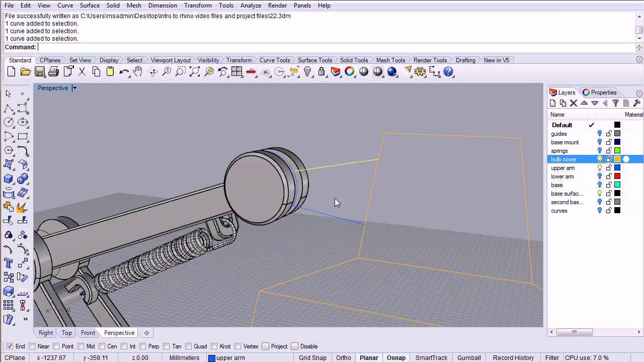
Task: Enable the Cen osnap checkbox
Action: point(102,346)
